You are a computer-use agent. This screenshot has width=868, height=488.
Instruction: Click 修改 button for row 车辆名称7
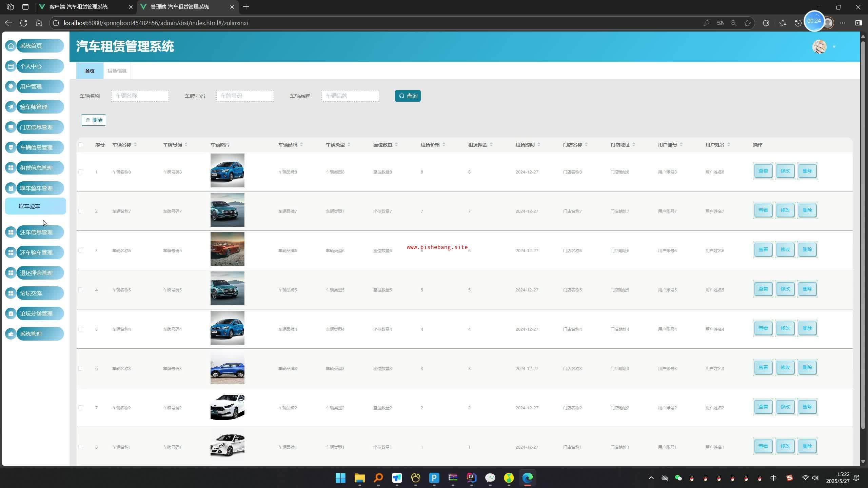[x=785, y=210]
